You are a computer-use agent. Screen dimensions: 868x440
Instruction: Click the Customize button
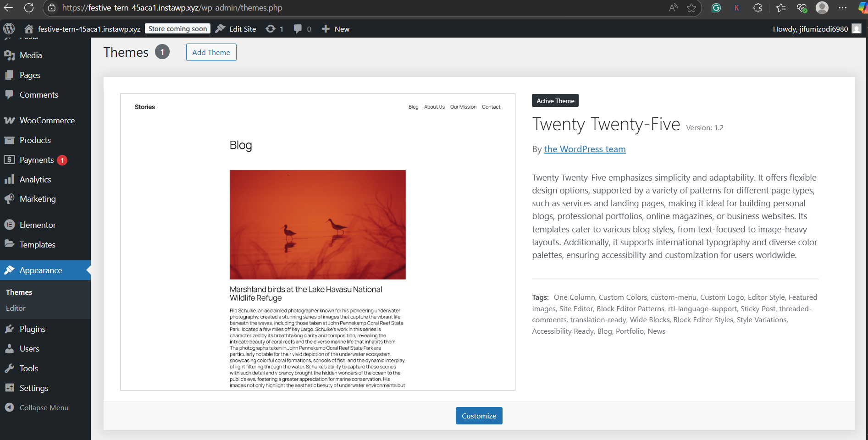tap(479, 416)
